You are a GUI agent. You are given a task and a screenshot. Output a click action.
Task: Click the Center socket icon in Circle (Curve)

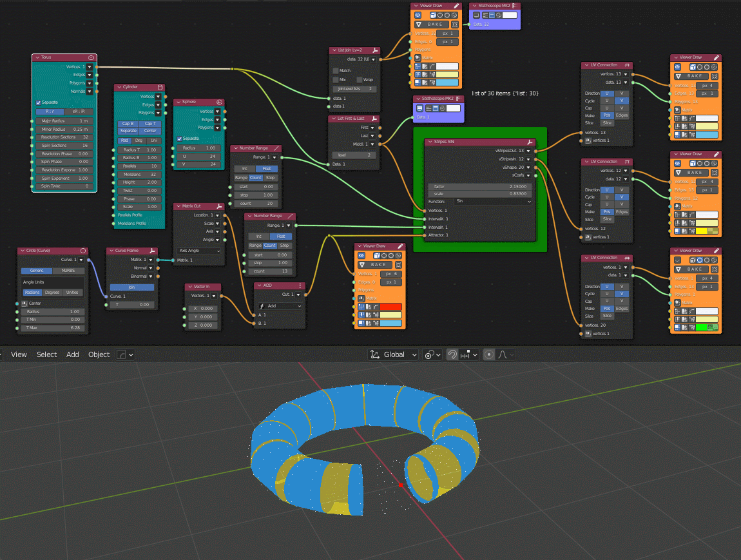(24, 304)
